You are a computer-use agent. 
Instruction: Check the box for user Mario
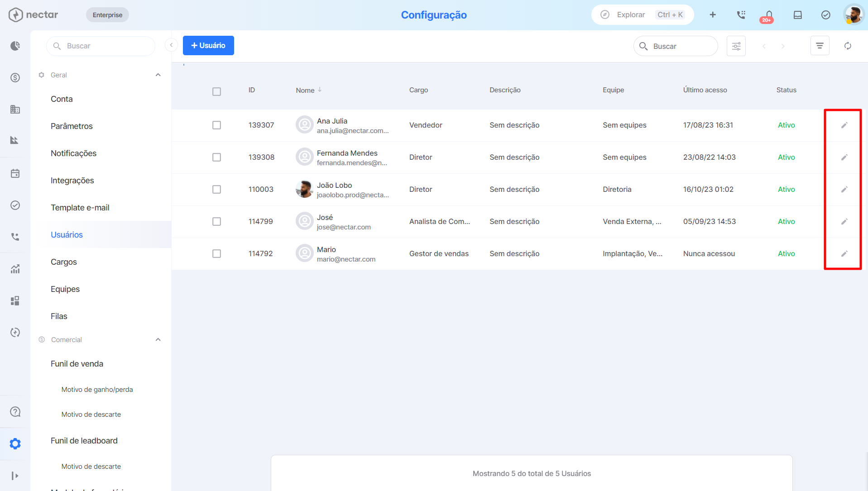216,253
